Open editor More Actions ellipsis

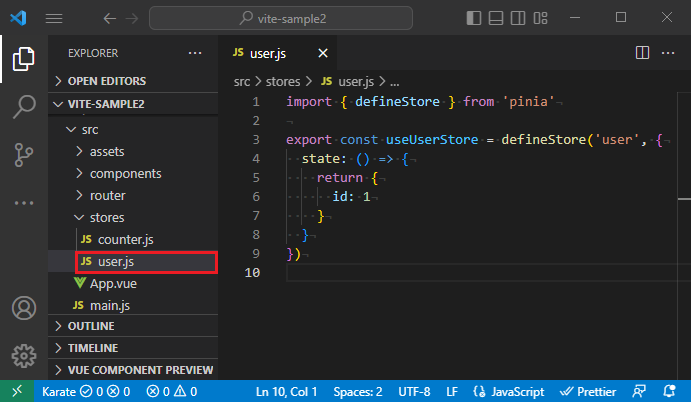click(668, 53)
